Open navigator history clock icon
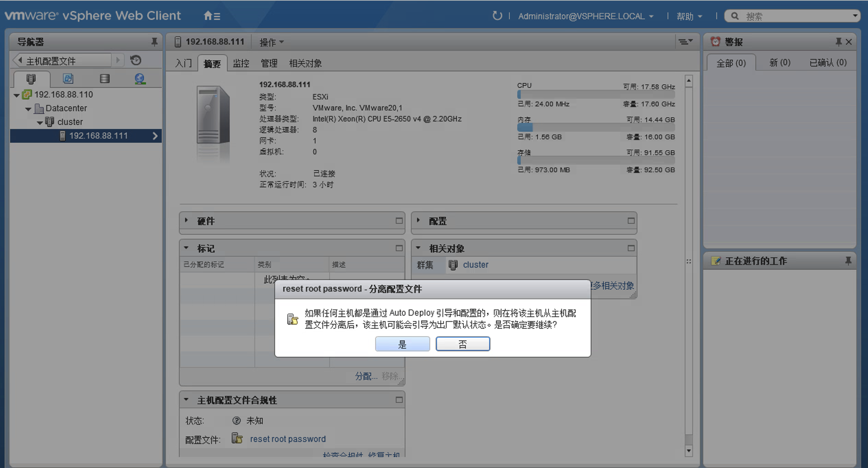868x468 pixels. (136, 60)
